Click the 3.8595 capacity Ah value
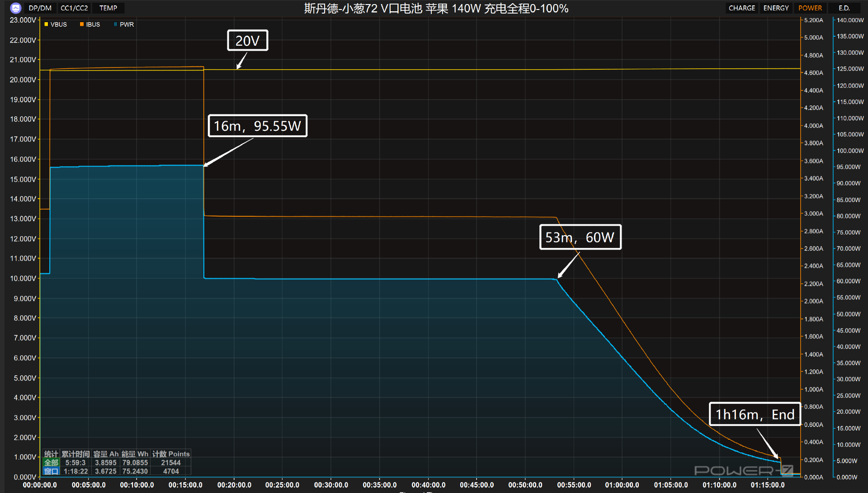The height and width of the screenshot is (493, 868). [x=106, y=463]
